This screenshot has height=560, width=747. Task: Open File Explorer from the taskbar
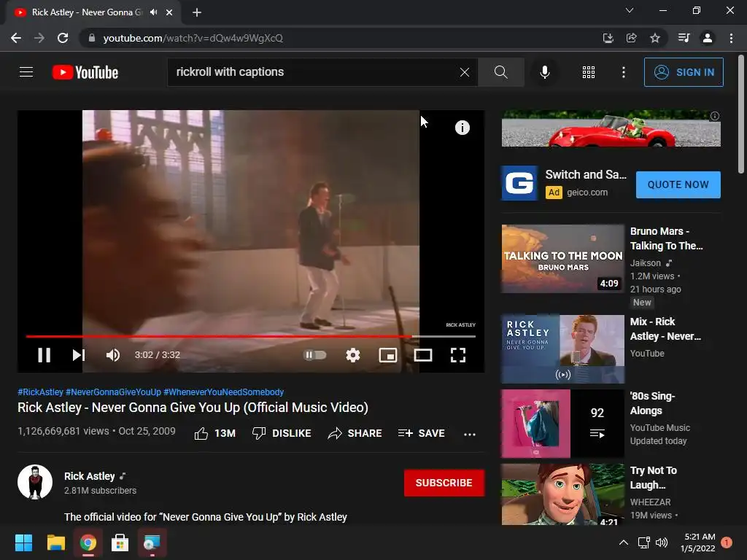coord(55,542)
